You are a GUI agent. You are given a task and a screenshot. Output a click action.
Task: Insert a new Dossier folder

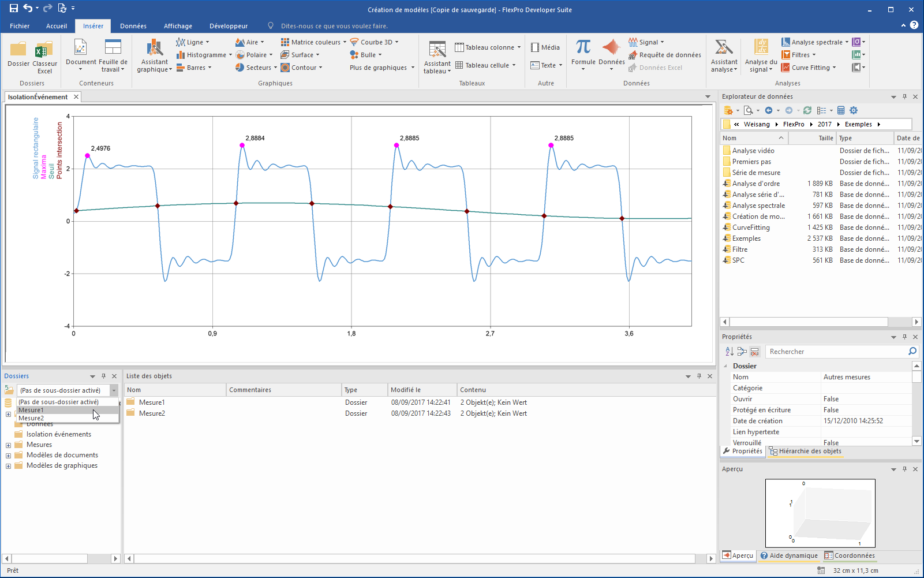pos(18,54)
